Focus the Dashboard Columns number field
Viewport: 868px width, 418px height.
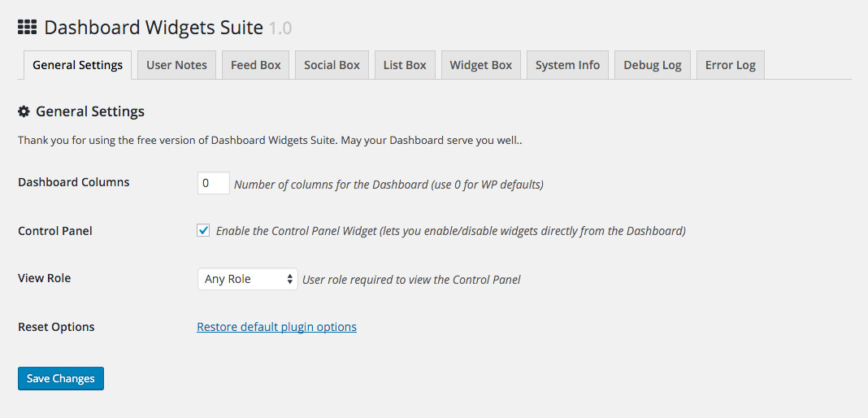tap(214, 183)
